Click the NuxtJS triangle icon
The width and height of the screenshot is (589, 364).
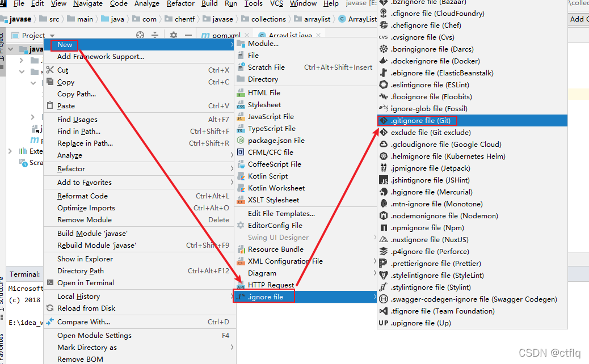click(383, 239)
